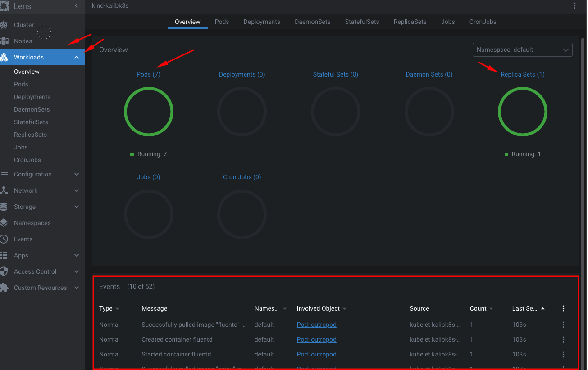Click the Access Control shield icon
This screenshot has height=370, width=588.
coord(4,271)
